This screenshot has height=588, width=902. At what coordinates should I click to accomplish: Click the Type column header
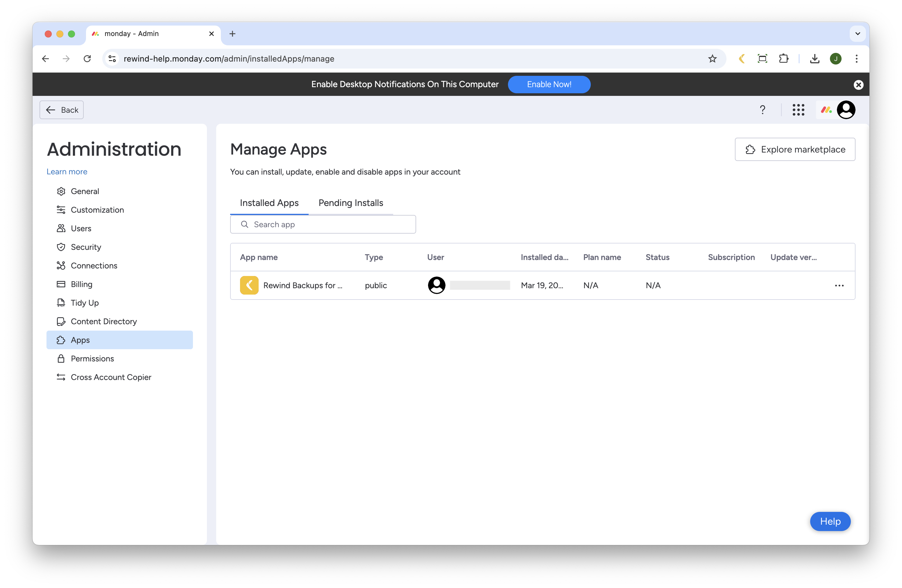pyautogui.click(x=374, y=257)
